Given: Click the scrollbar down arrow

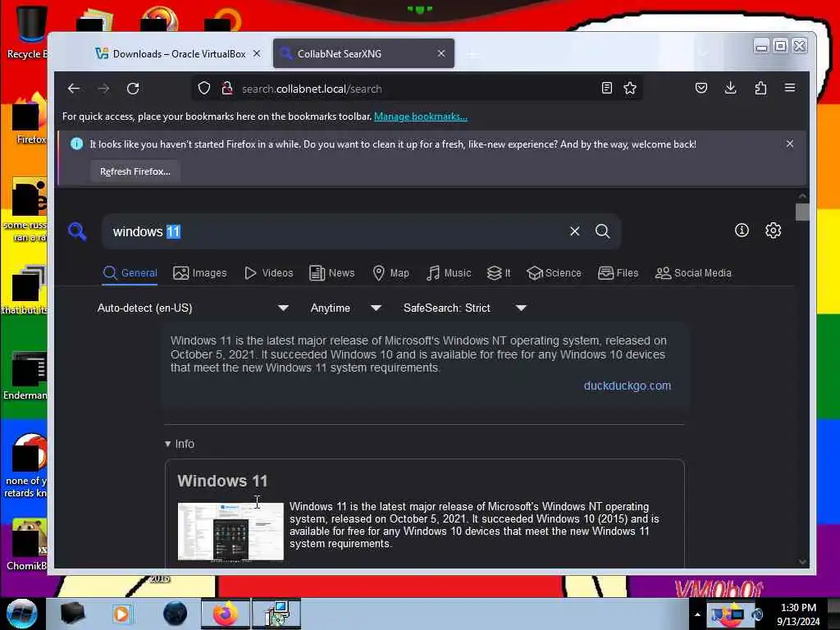Looking at the screenshot, I should click(802, 561).
